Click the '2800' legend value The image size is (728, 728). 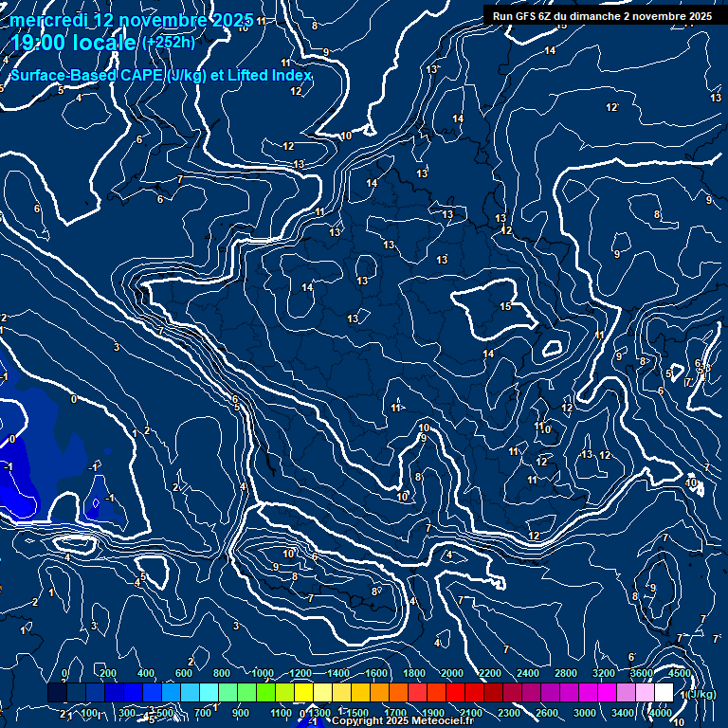pos(566,673)
